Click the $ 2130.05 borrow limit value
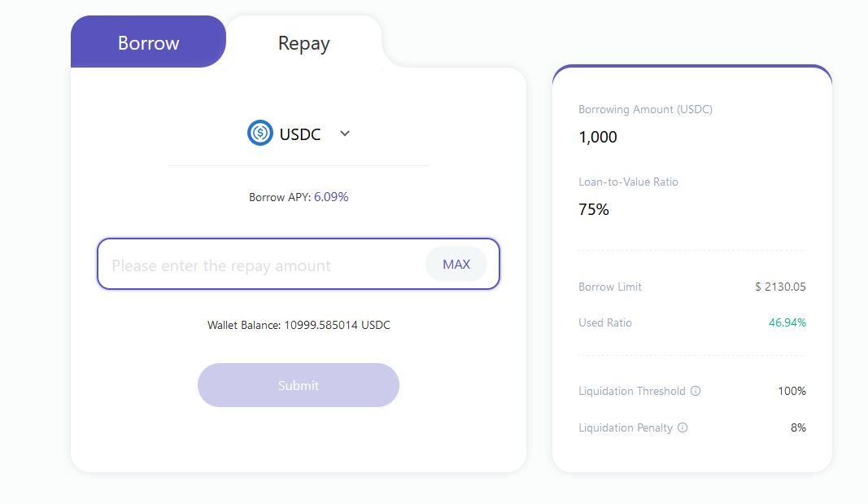Image resolution: width=868 pixels, height=504 pixels. click(x=780, y=287)
